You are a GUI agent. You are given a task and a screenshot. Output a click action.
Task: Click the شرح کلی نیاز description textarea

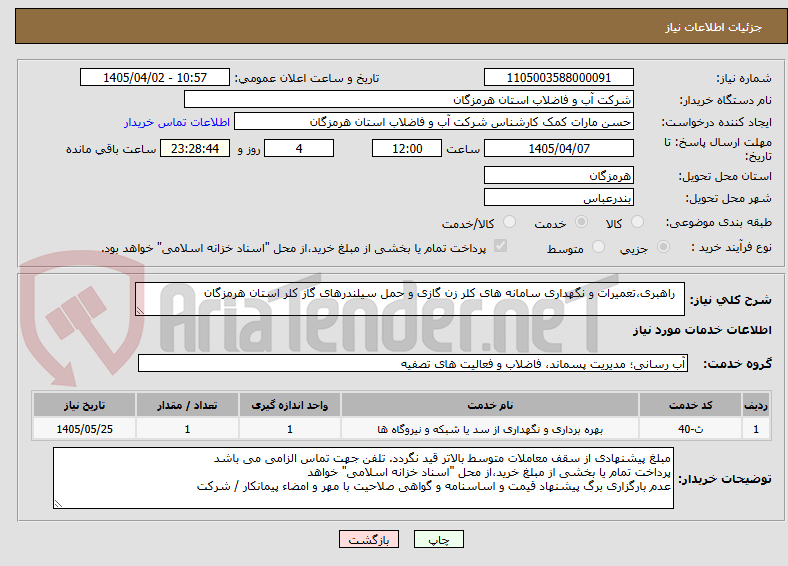pyautogui.click(x=410, y=299)
